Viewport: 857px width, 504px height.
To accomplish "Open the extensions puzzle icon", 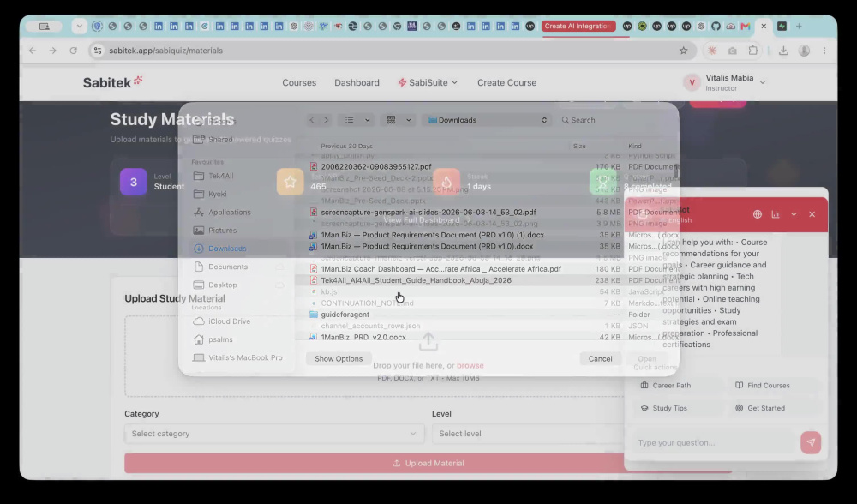I will 753,51.
